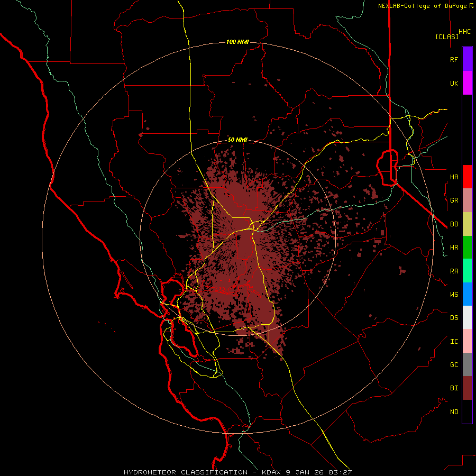Pick the RA light-green legend swatch

467,271
